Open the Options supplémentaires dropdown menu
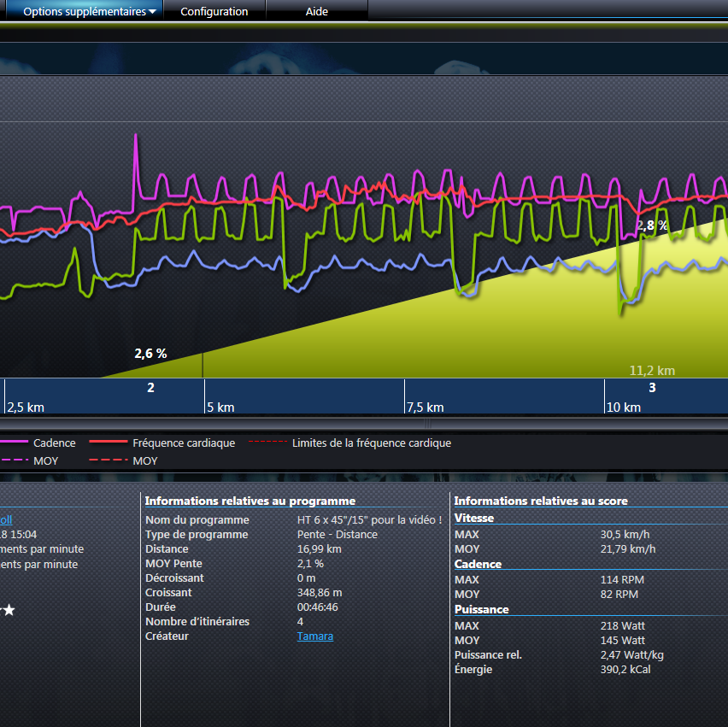The width and height of the screenshot is (728, 727). (90, 11)
